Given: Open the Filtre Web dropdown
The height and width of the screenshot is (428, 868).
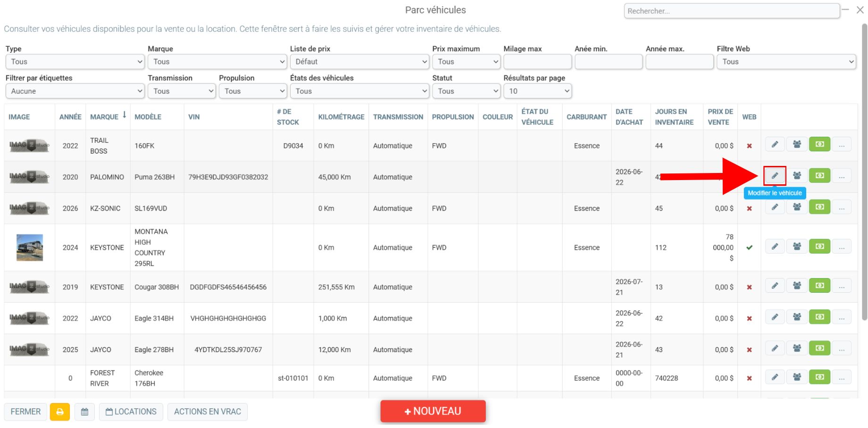Looking at the screenshot, I should (786, 62).
